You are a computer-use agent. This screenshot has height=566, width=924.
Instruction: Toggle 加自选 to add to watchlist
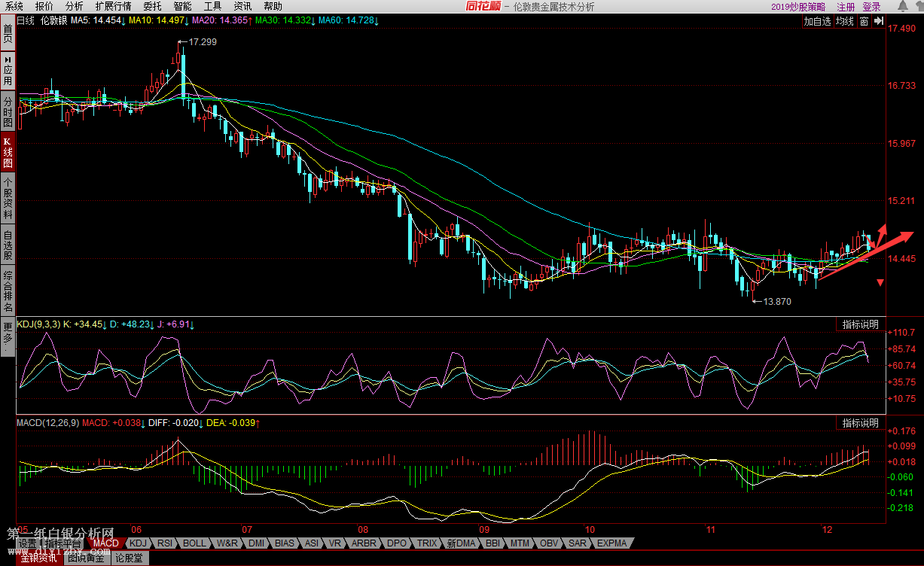click(817, 22)
